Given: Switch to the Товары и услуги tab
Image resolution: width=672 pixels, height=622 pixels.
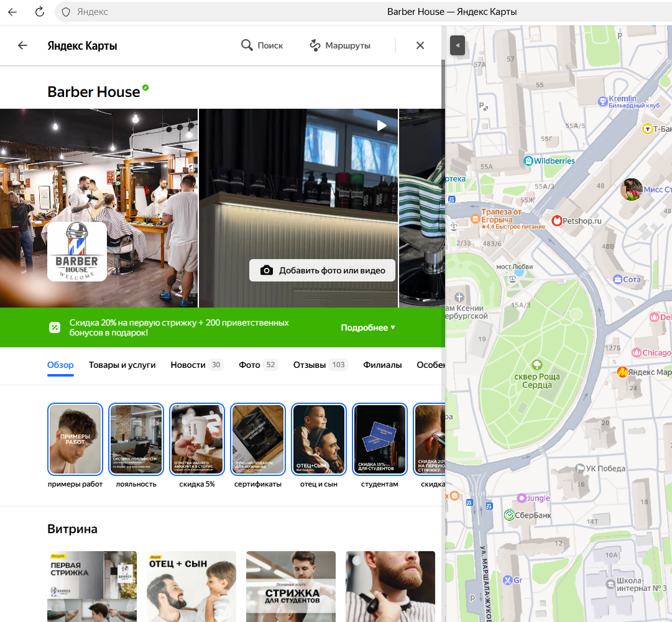Looking at the screenshot, I should pos(122,365).
